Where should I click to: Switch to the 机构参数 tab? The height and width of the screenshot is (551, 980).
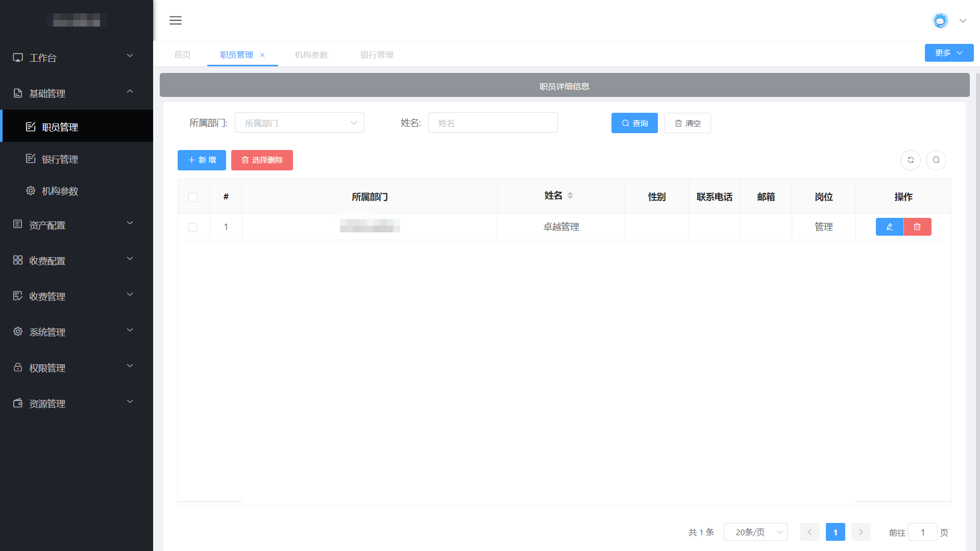point(311,55)
